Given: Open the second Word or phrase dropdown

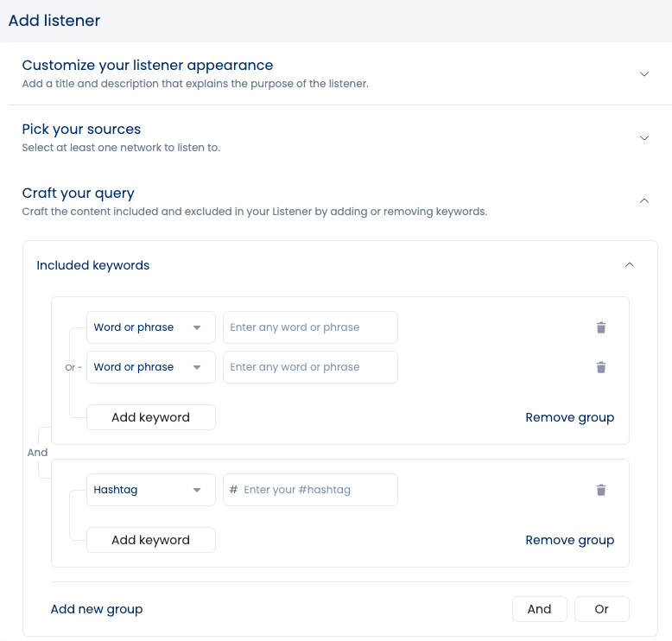Looking at the screenshot, I should point(150,367).
